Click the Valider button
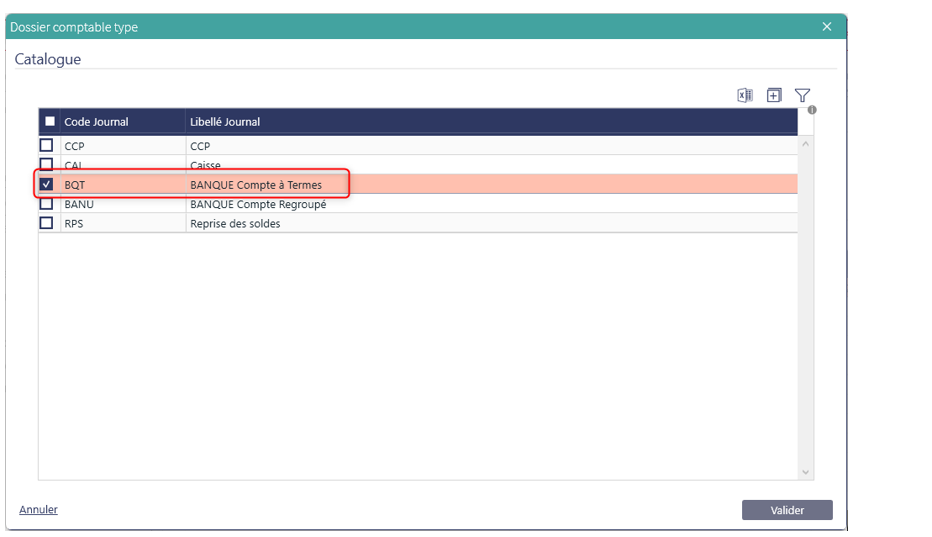The width and height of the screenshot is (932, 537). pyautogui.click(x=787, y=510)
